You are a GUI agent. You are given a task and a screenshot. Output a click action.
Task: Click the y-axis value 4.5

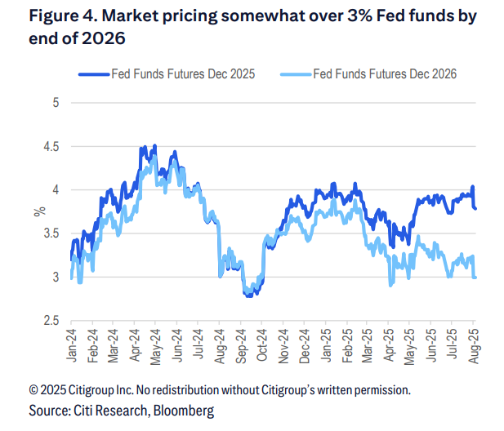click(51, 147)
